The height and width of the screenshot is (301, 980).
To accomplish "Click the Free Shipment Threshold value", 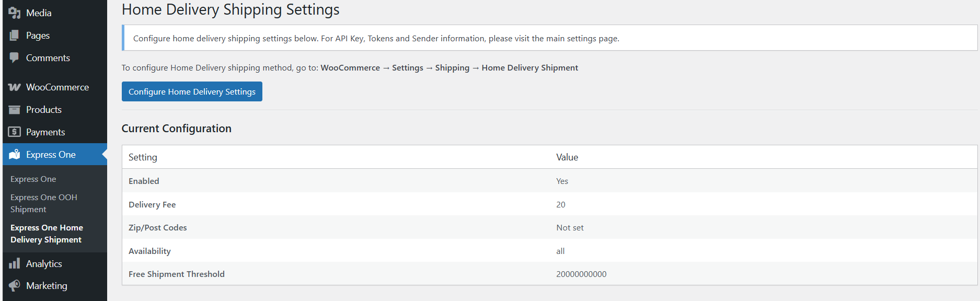I will 581,274.
